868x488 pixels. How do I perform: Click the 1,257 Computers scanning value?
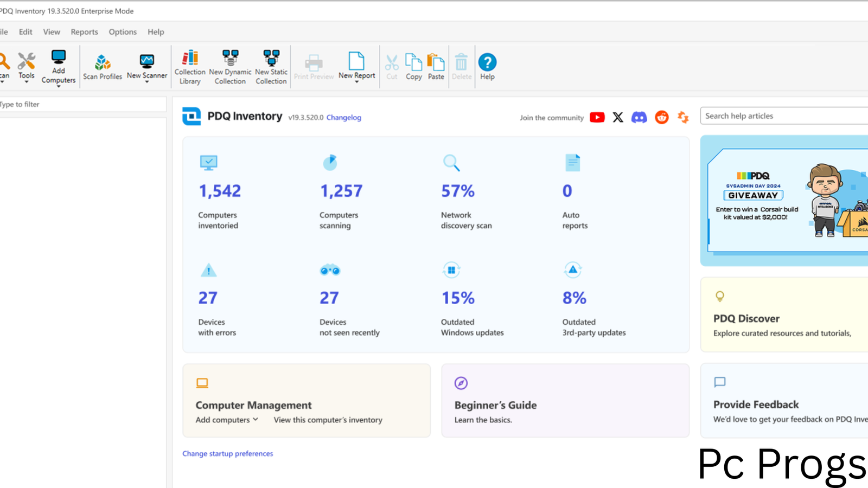point(341,191)
